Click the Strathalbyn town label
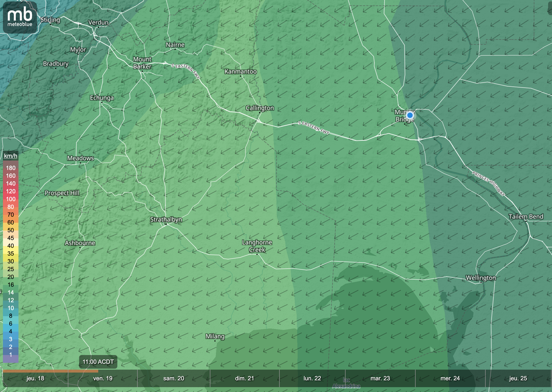This screenshot has width=552, height=392. point(166,220)
